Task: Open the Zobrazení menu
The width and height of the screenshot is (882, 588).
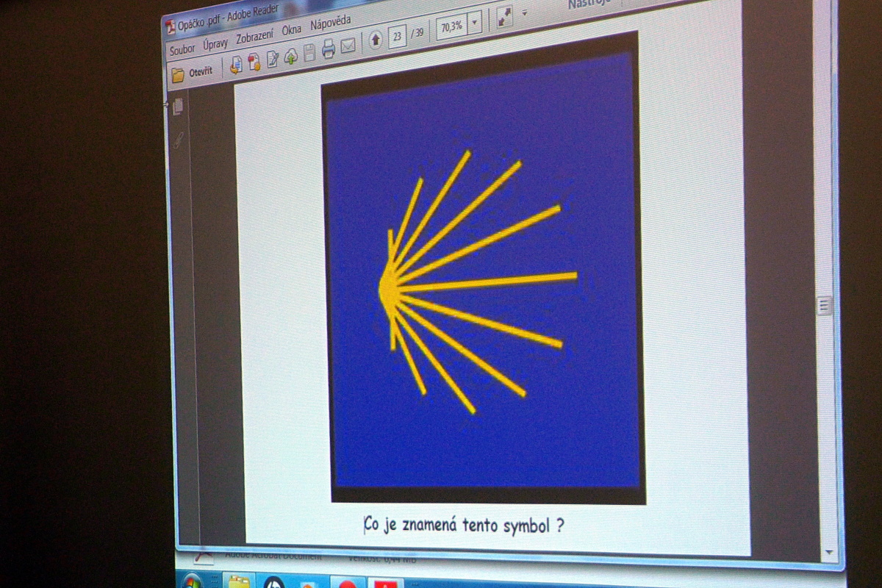Action: tap(255, 35)
